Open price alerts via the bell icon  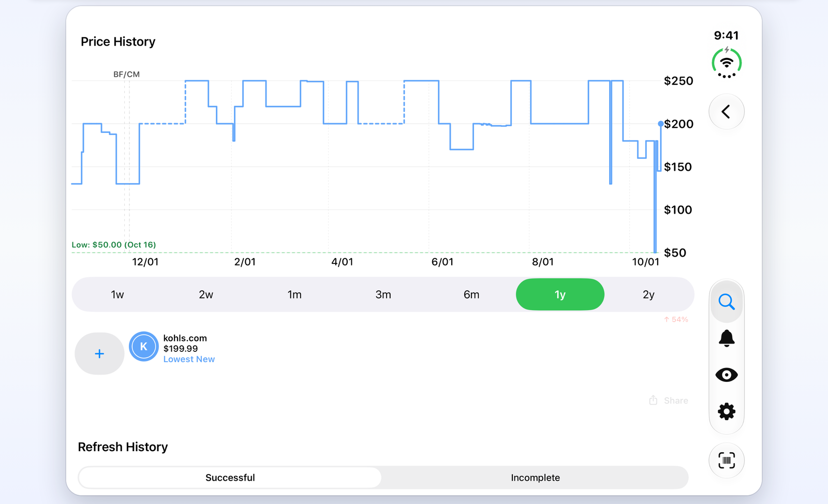point(727,338)
